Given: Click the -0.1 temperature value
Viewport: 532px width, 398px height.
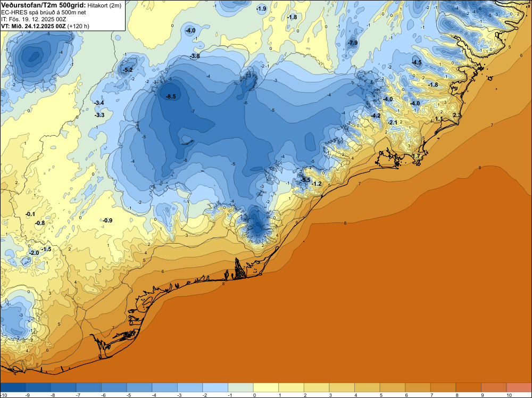Looking at the screenshot, I should pos(30,214).
